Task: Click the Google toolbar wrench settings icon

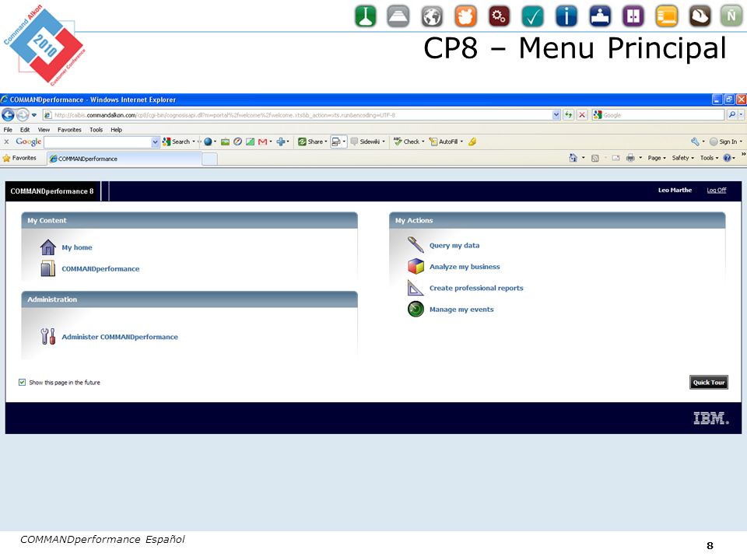Action: point(695,142)
